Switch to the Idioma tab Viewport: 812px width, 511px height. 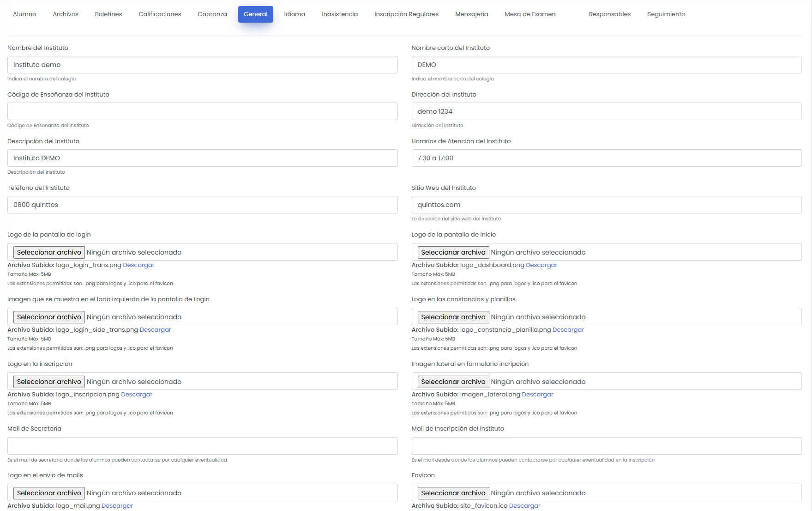click(295, 14)
